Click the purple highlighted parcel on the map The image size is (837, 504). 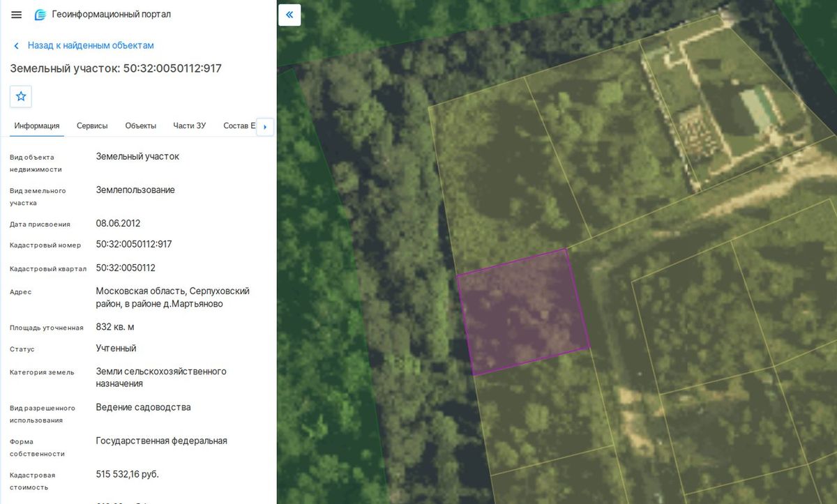click(523, 312)
